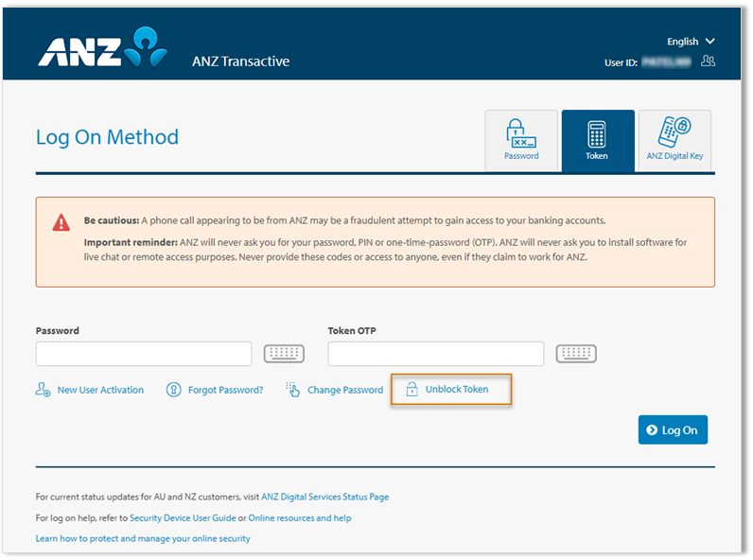This screenshot has width=753, height=560.
Task: Switch to the Password log on tab
Action: (521, 141)
